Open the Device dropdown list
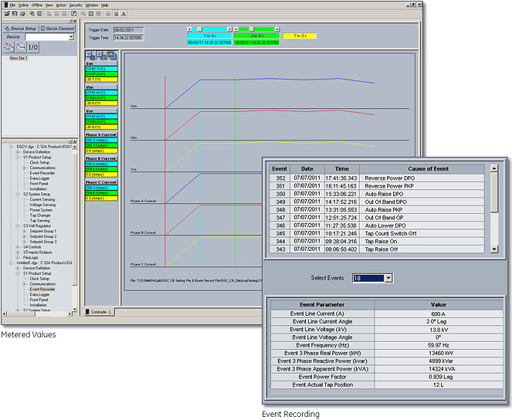Image resolution: width=512 pixels, height=420 pixels. pyautogui.click(x=71, y=36)
